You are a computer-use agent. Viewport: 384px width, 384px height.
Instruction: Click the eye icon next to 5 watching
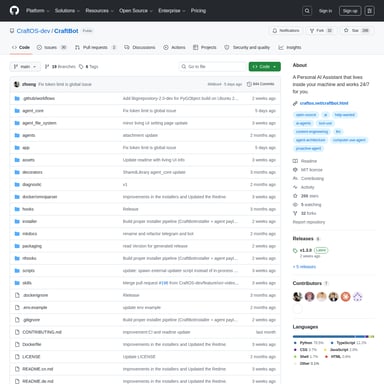click(295, 204)
